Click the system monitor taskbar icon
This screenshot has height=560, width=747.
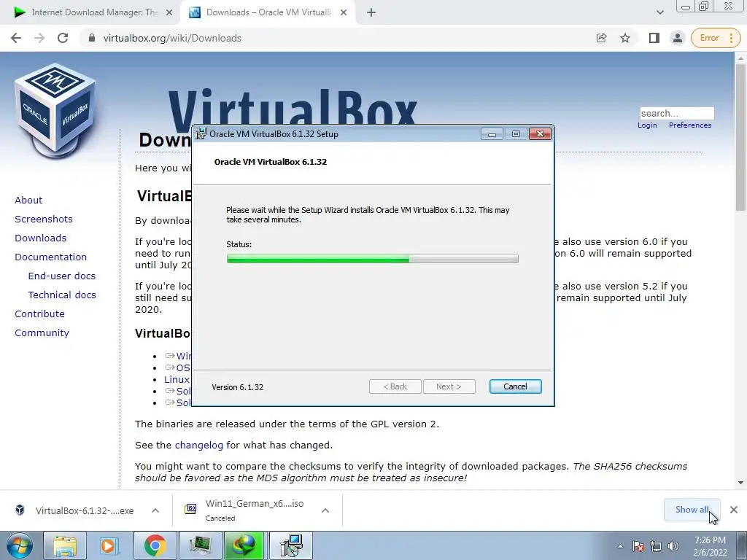[x=200, y=545]
